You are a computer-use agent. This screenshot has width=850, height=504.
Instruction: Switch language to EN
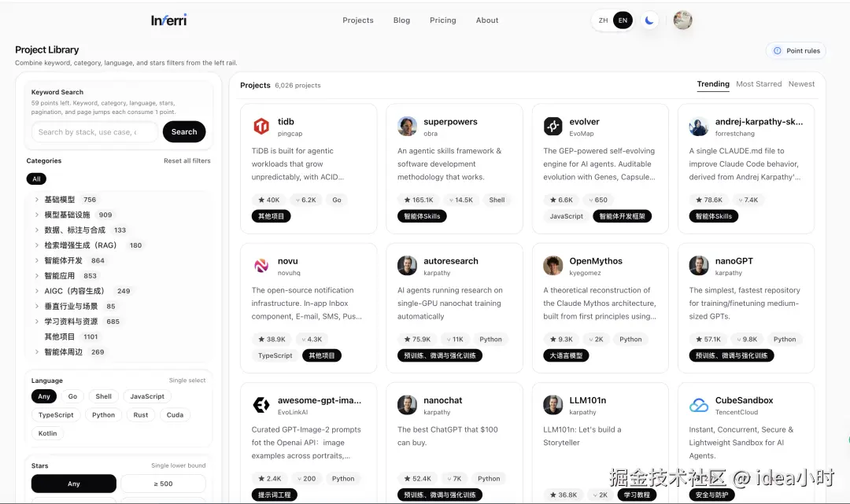623,20
